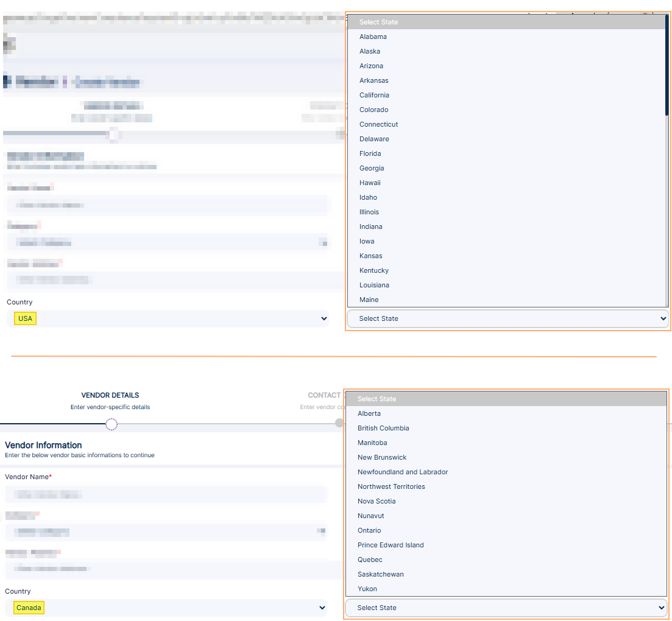Pick Maine in the state list
The image size is (672, 621).
point(369,300)
